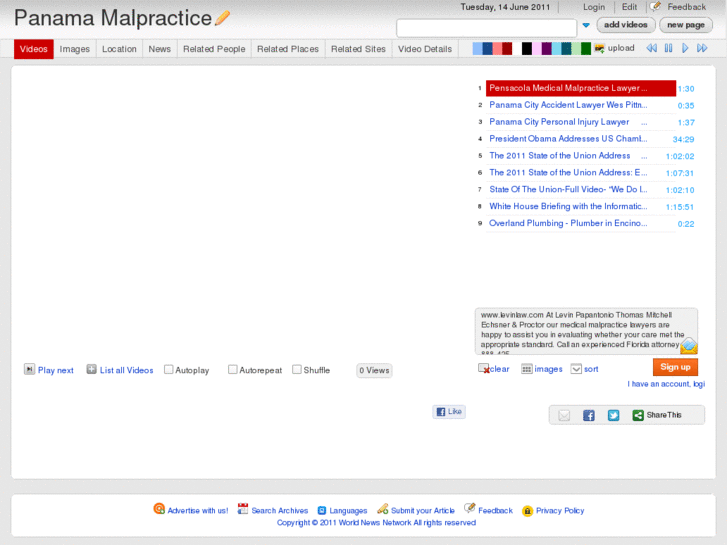
Task: Play The 2011 State of the Union Address video lasting 1:02:02
Action: click(x=560, y=156)
